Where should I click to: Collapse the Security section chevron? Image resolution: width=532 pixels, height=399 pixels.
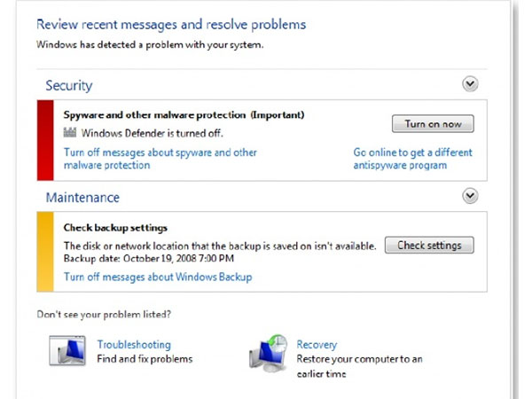point(470,84)
